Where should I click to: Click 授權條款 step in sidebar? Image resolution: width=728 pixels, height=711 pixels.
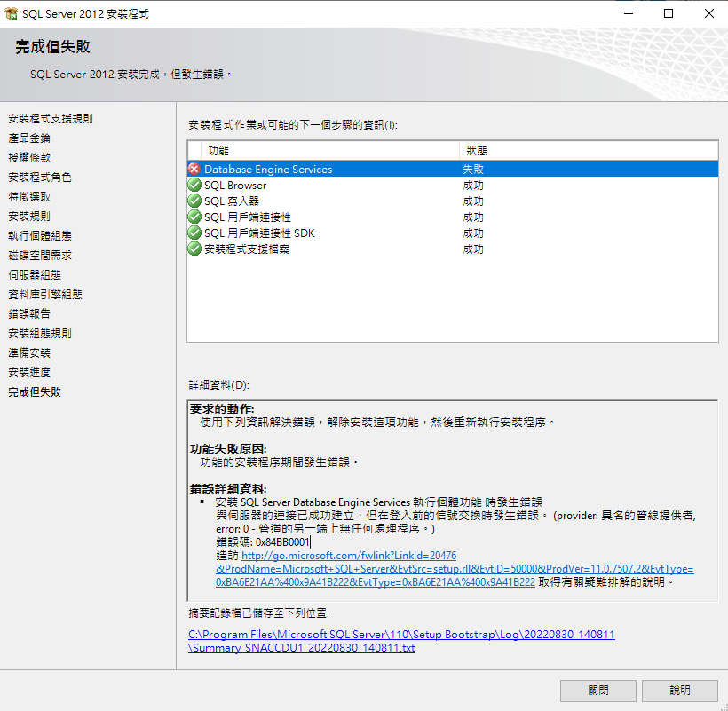[x=29, y=158]
